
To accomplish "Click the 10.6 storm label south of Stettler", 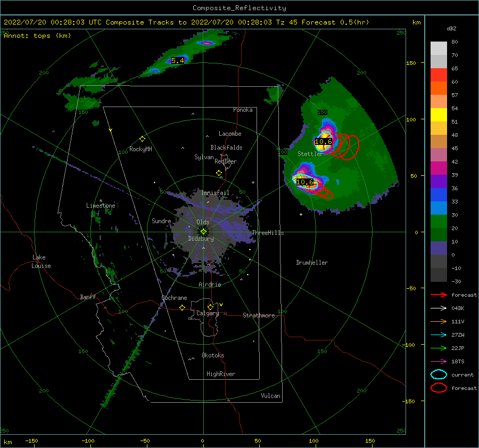I will tap(305, 182).
